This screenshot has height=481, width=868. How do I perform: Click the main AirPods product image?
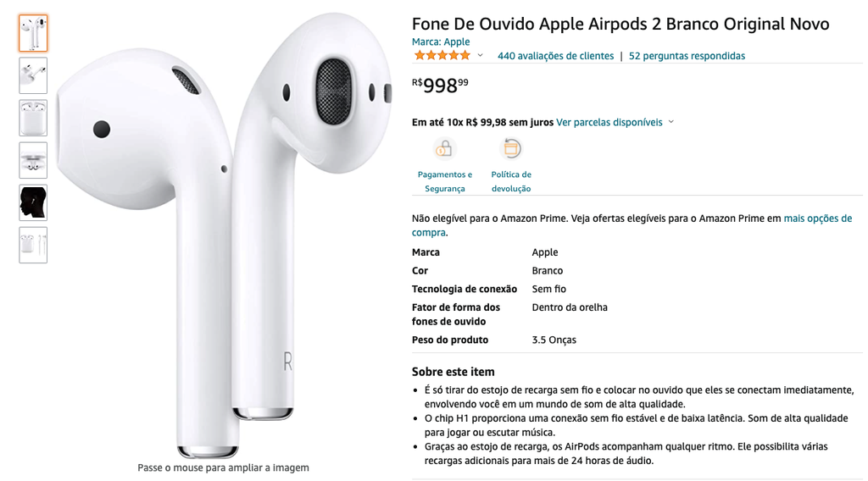[223, 235]
